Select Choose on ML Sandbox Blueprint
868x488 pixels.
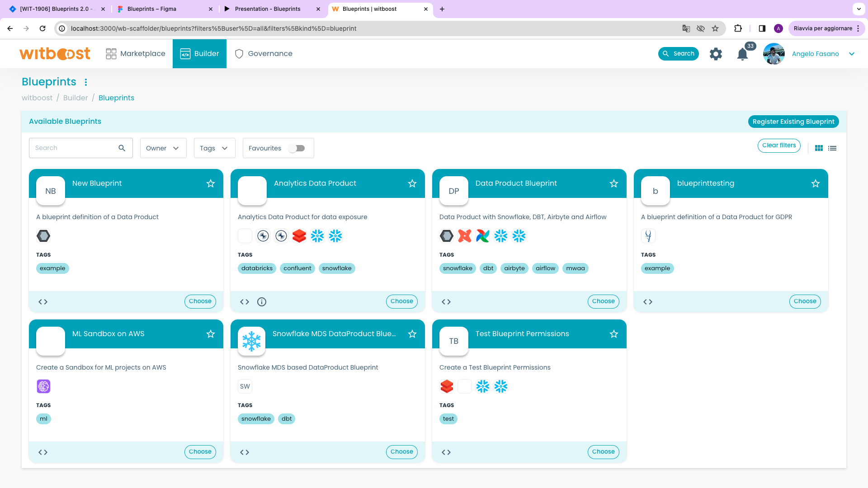[x=200, y=451]
